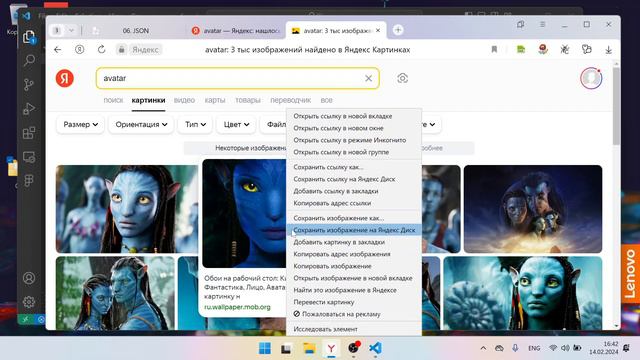Choose Исследовать элемент
This screenshot has width=640, height=360.
pos(354,329)
